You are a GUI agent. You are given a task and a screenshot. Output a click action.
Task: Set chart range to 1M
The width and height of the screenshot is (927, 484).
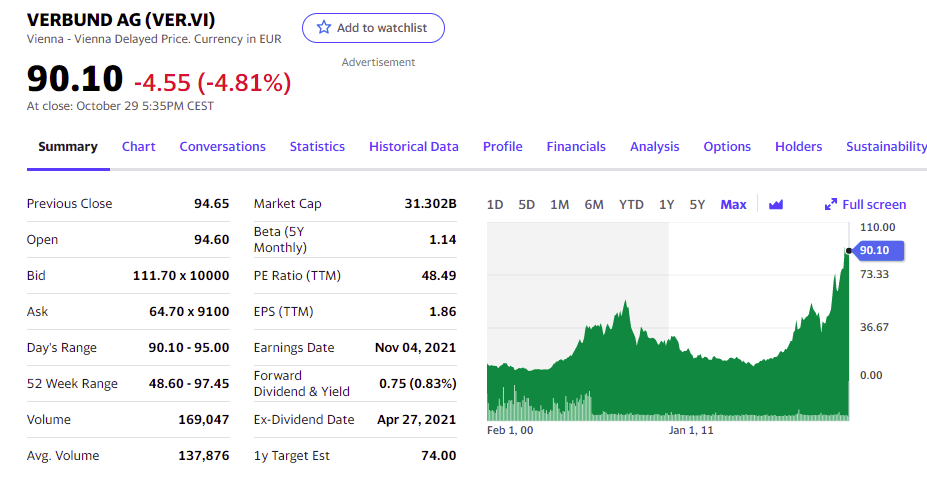(559, 204)
